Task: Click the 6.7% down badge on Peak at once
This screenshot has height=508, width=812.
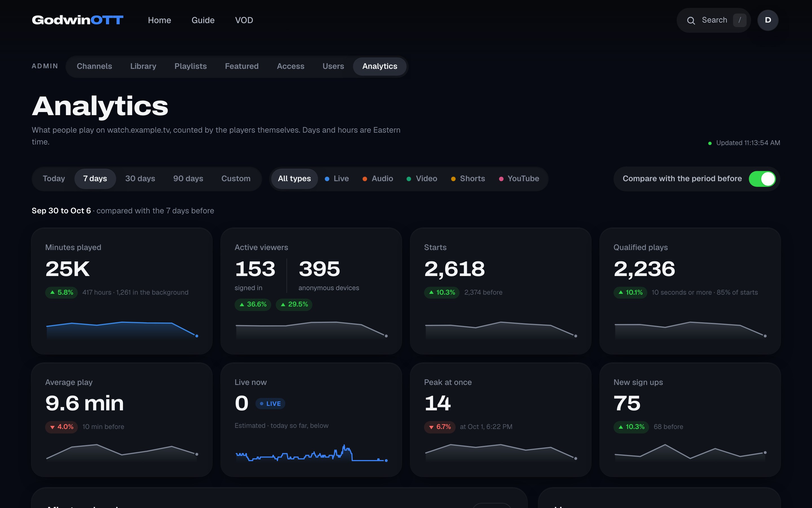Action: tap(440, 427)
